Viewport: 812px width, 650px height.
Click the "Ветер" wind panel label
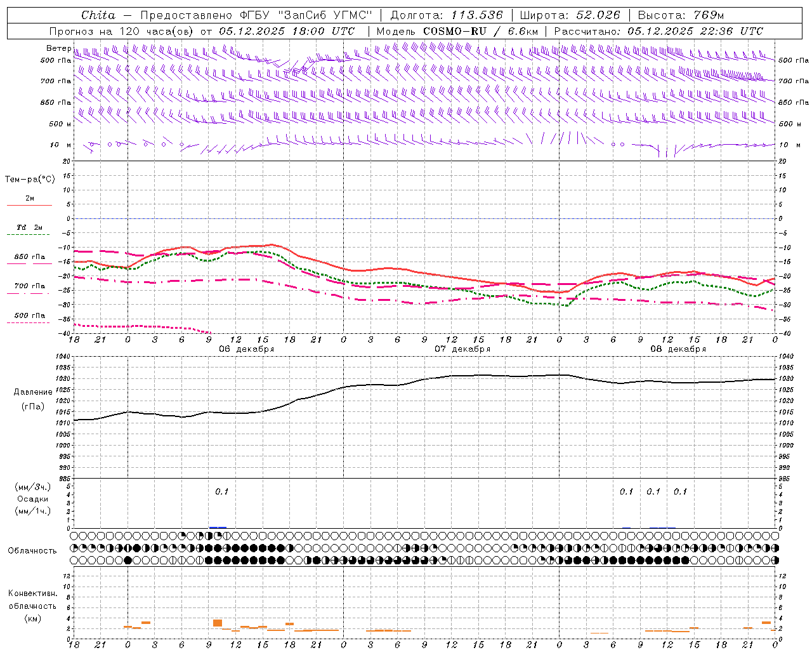[x=58, y=48]
